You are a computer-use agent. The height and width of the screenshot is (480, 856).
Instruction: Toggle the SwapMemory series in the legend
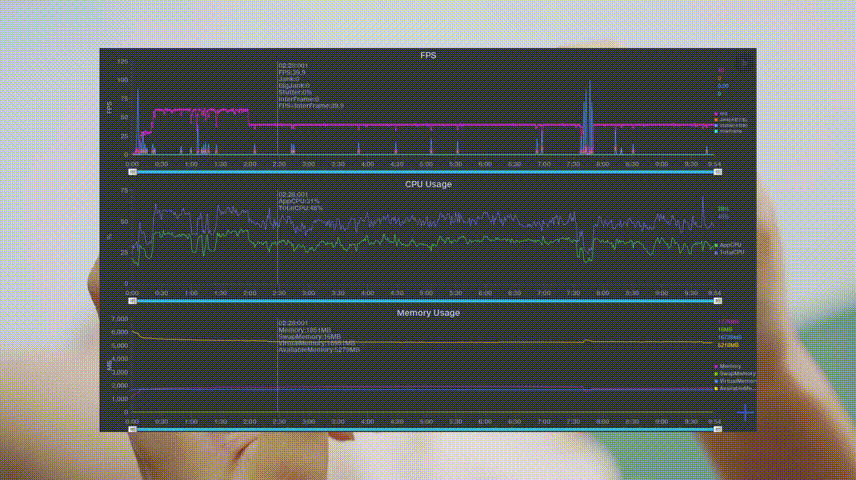tap(735, 374)
